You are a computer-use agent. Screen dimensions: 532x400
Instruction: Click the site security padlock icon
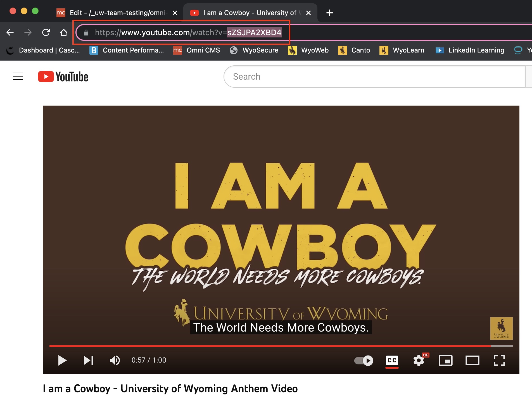tap(86, 32)
